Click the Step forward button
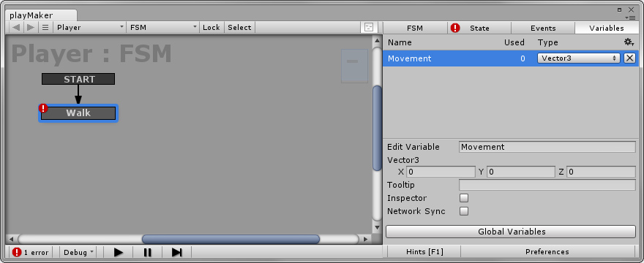 (x=177, y=252)
